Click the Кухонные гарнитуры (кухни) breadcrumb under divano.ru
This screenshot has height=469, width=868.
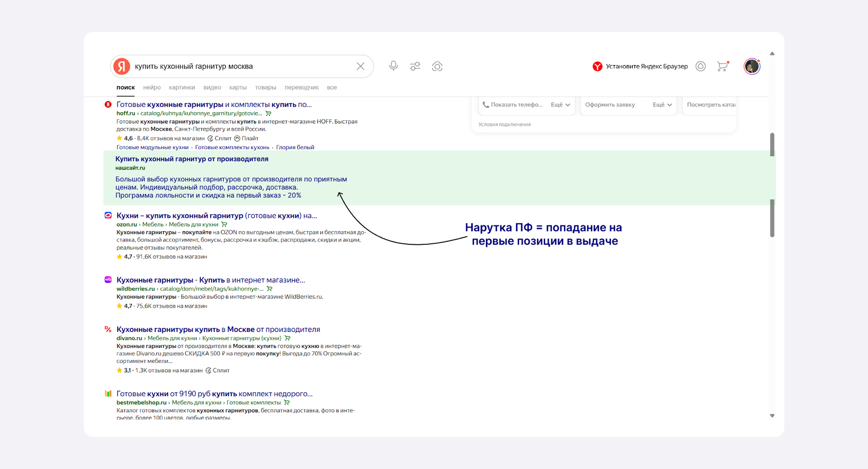[x=242, y=338]
